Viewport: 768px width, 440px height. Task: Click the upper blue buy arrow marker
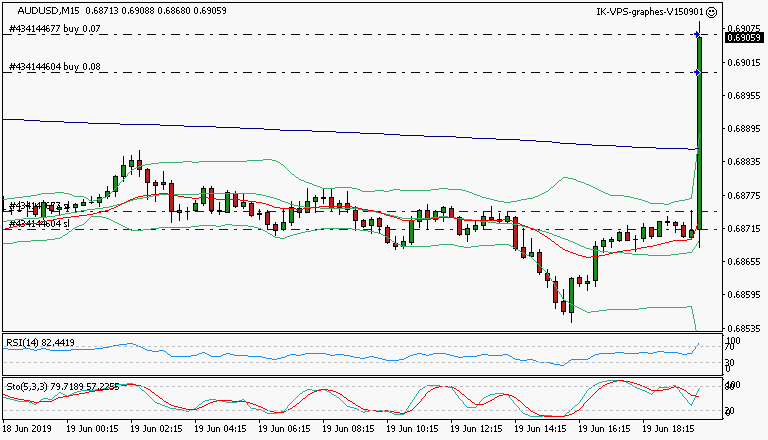coord(697,35)
